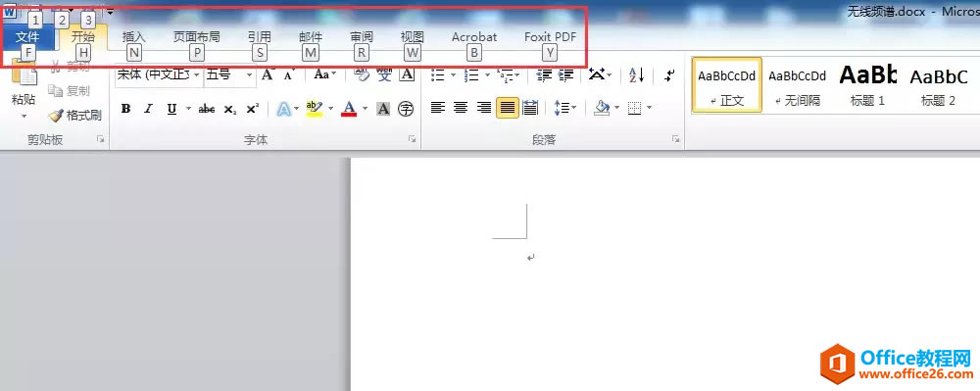The image size is (980, 391).
Task: Open the 剪贴板 clipboard dialog launcher
Action: pos(101,140)
